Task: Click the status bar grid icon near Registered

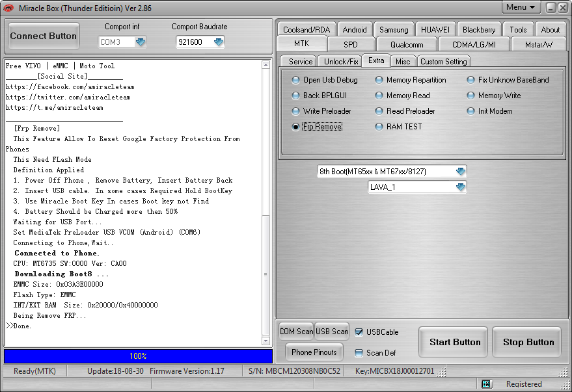Action: pyautogui.click(x=486, y=384)
